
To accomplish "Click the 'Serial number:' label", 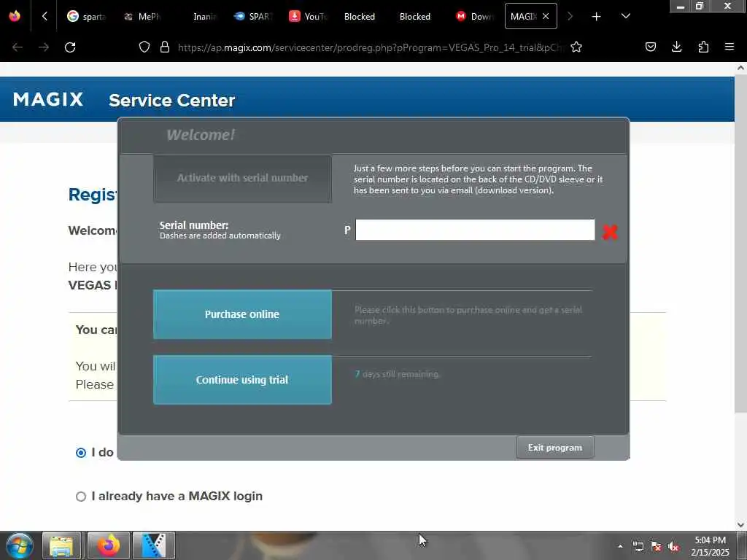I will 194,225.
